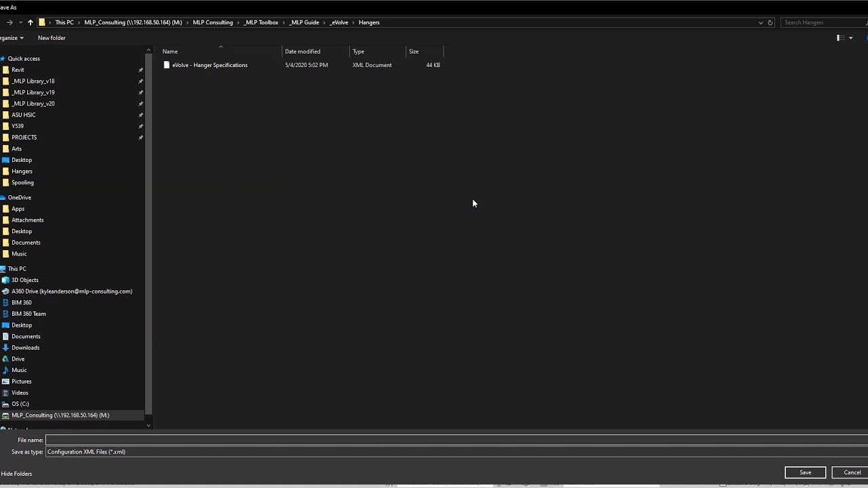Image resolution: width=868 pixels, height=488 pixels.
Task: Click the XML Document type cell
Action: coord(372,65)
